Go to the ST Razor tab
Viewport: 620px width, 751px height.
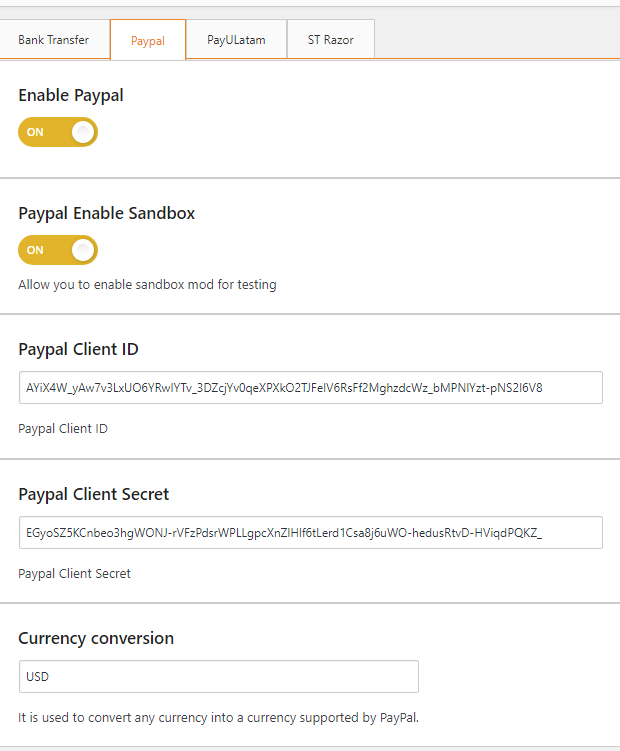pyautogui.click(x=331, y=40)
